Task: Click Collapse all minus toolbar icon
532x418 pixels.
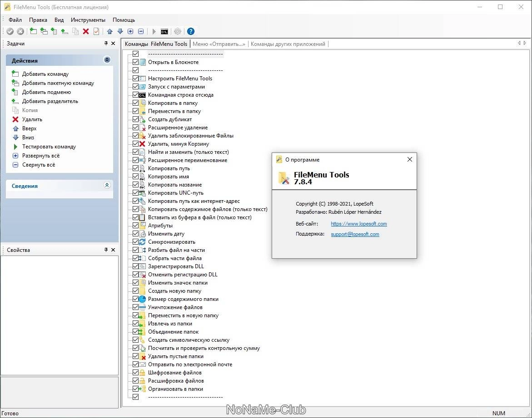Action: pos(141,31)
